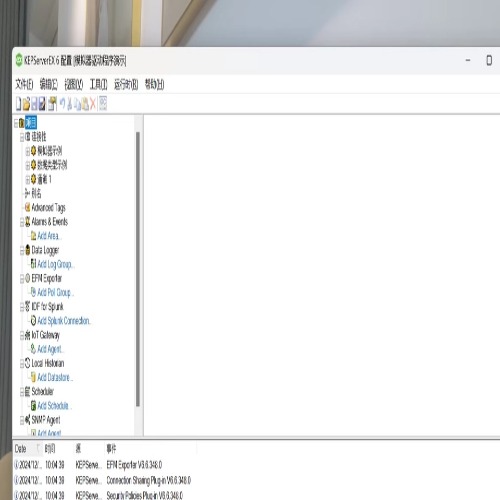Click the Open project folder icon
Screen dimensions: 500x500
[26, 104]
